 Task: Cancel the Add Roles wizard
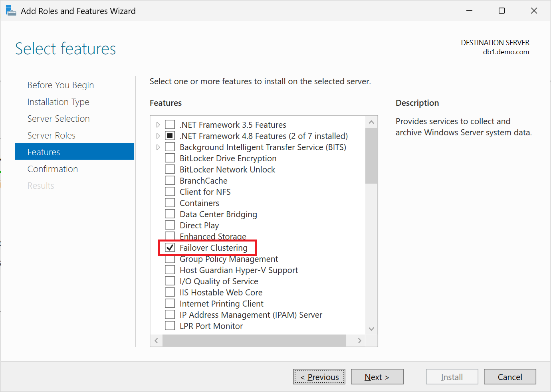point(510,377)
